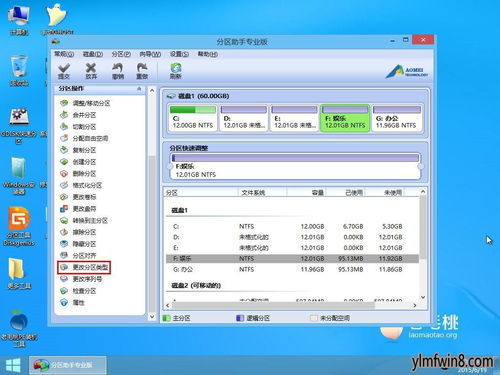Click the 放弃 (Discard) X toolbar icon

(x=91, y=71)
